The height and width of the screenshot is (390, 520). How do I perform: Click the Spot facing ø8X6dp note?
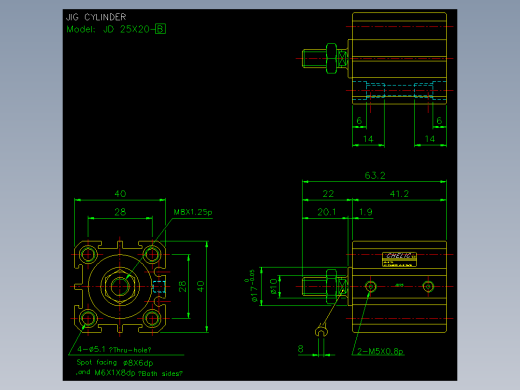[x=115, y=362]
